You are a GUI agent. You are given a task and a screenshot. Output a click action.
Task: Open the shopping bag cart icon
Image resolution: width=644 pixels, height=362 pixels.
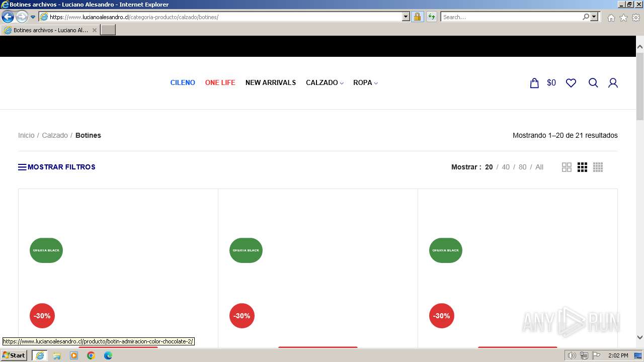pos(534,83)
